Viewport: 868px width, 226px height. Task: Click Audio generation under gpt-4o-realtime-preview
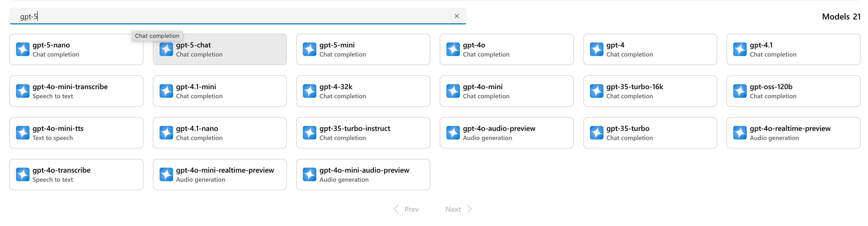[x=774, y=138]
